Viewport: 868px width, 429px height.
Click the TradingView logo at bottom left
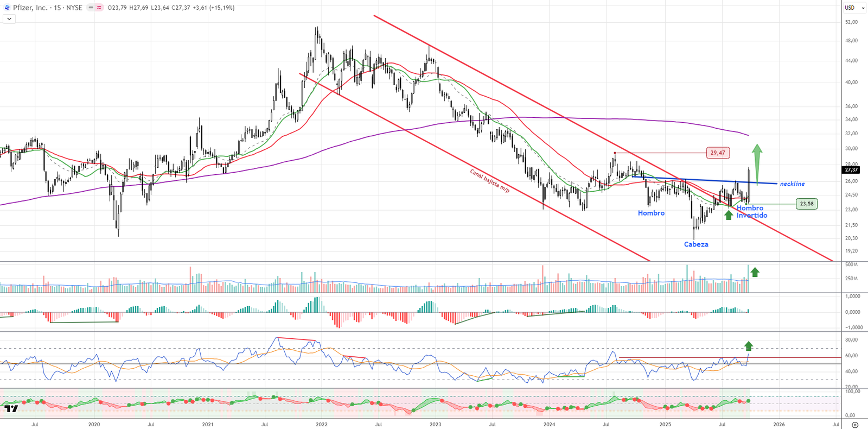point(11,408)
